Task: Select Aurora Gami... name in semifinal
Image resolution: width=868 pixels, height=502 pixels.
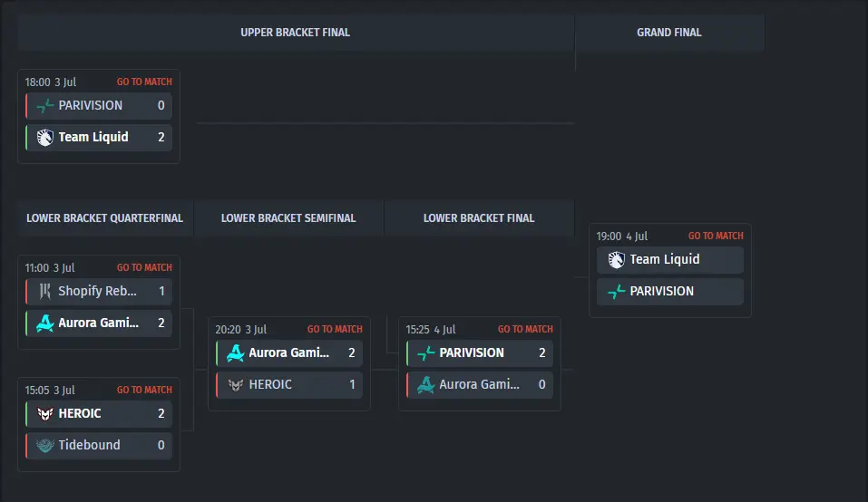Action: pyautogui.click(x=289, y=352)
